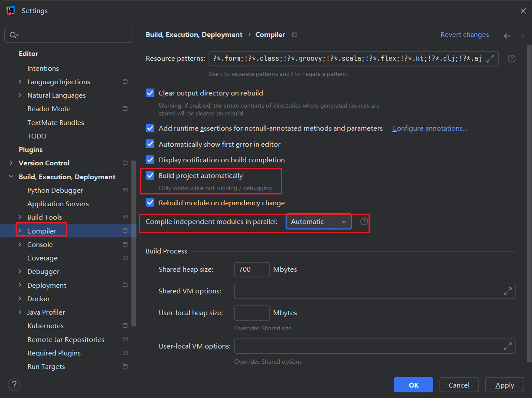Expand the Build Tools tree node
The image size is (532, 398).
(x=20, y=217)
